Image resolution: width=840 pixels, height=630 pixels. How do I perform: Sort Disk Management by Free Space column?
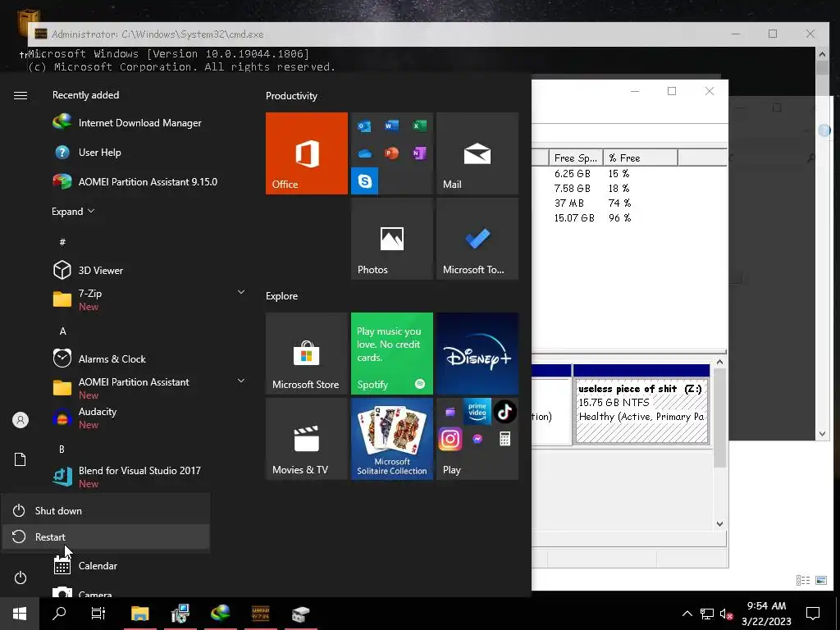[x=576, y=158]
